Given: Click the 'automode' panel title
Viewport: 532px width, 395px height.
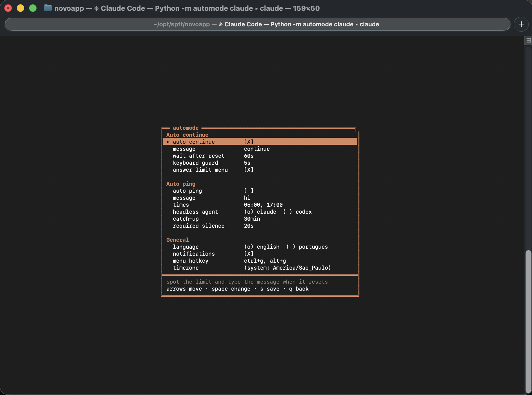Looking at the screenshot, I should tap(186, 128).
